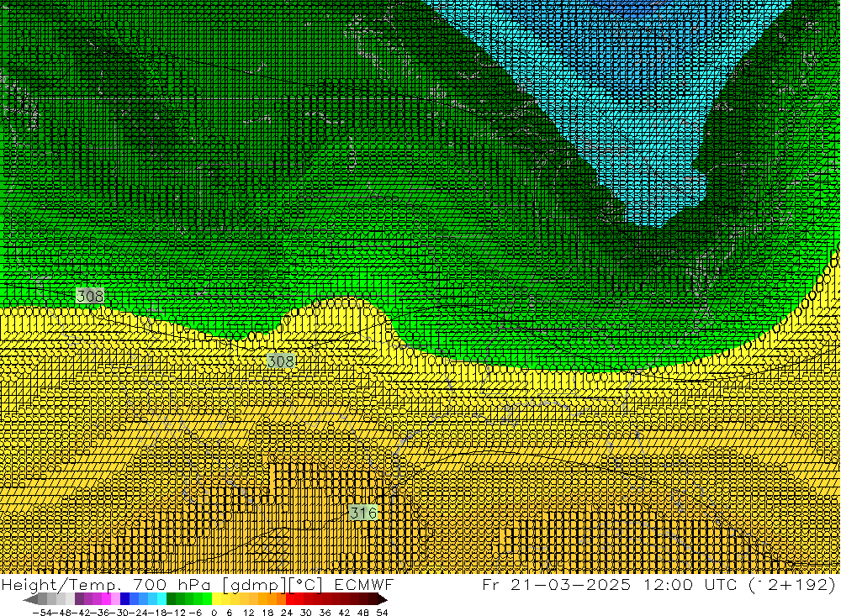Select the yellow swatch just above 0

(x=217, y=599)
